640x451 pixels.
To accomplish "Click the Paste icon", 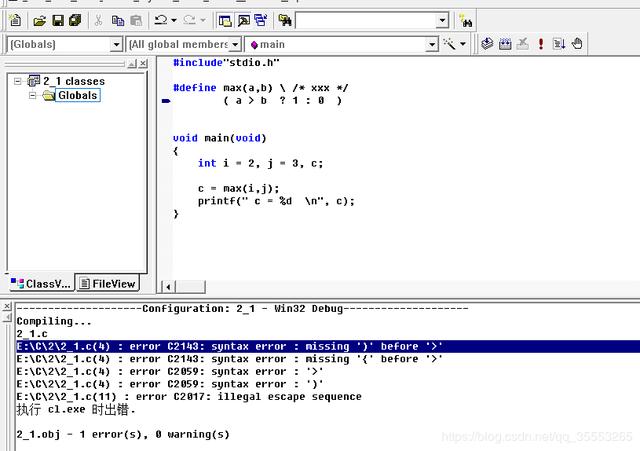I will point(136,20).
